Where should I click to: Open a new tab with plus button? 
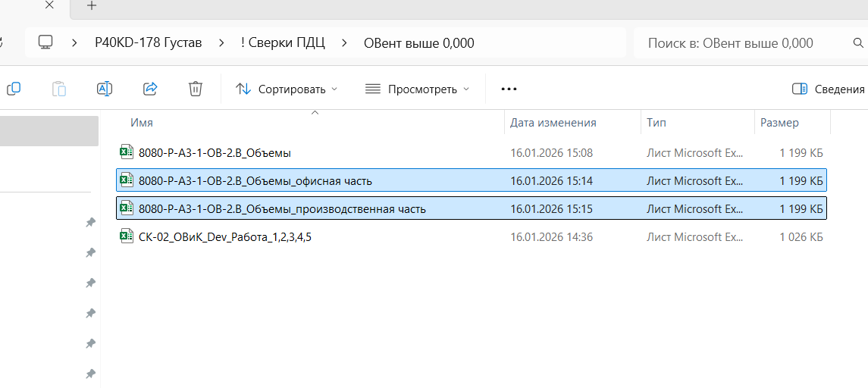pos(92,6)
